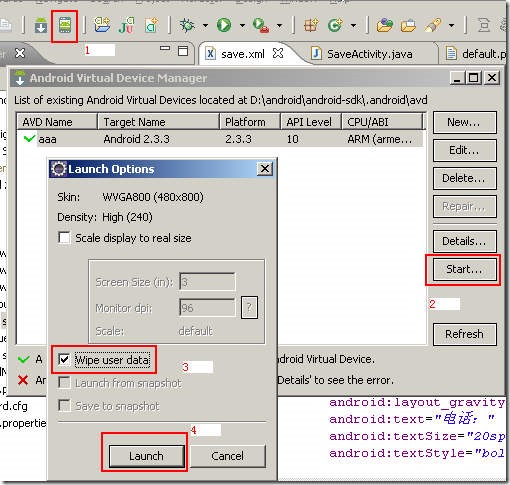Click the New Java Class icon
Viewport: 510px width, 485px height.
(335, 25)
